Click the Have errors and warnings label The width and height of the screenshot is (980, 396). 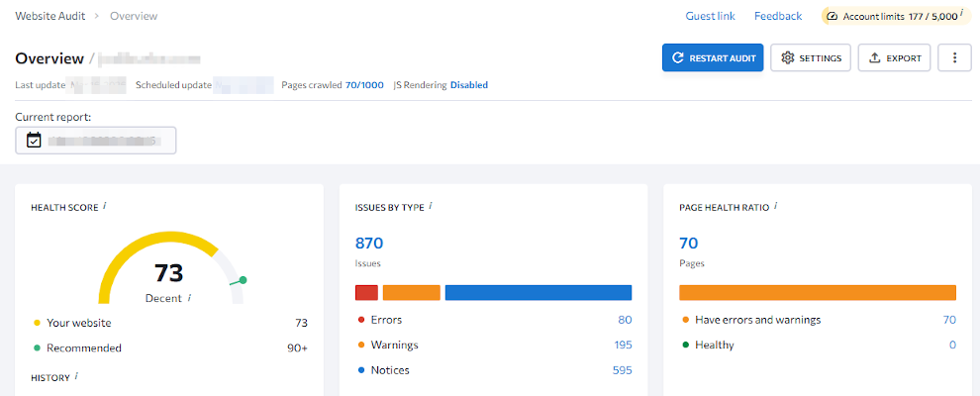(x=758, y=320)
